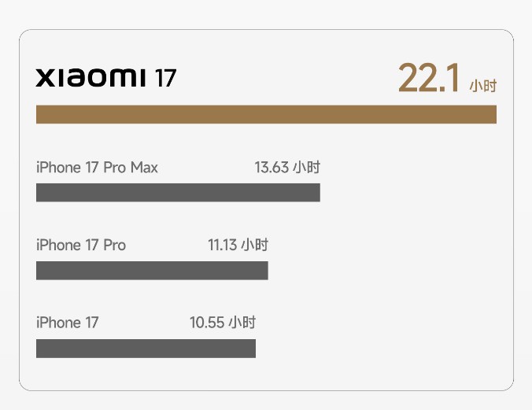Click the iPhone 17 Pro Max label

click(97, 168)
